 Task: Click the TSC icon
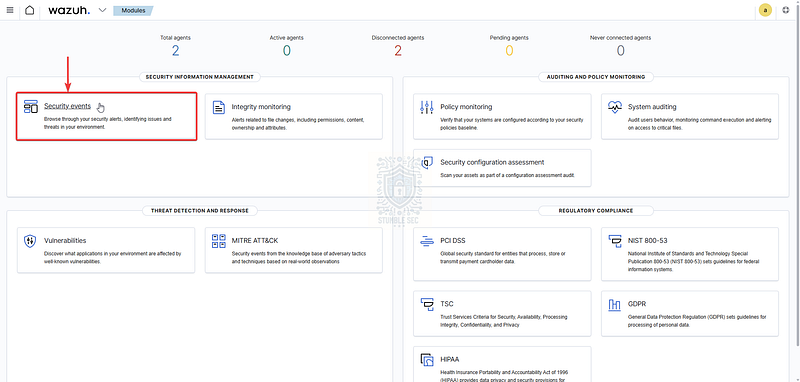tap(427, 304)
